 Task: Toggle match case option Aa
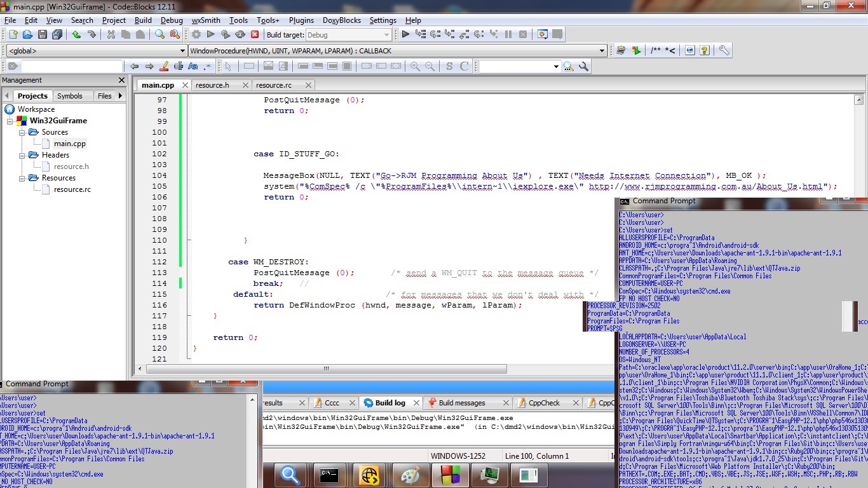tap(193, 66)
